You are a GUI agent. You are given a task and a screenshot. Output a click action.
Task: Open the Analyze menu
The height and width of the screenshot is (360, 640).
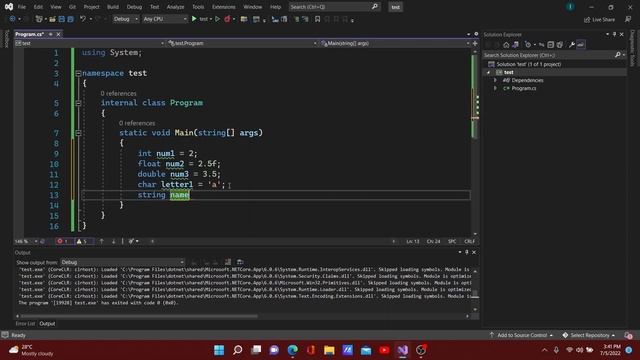[175, 7]
